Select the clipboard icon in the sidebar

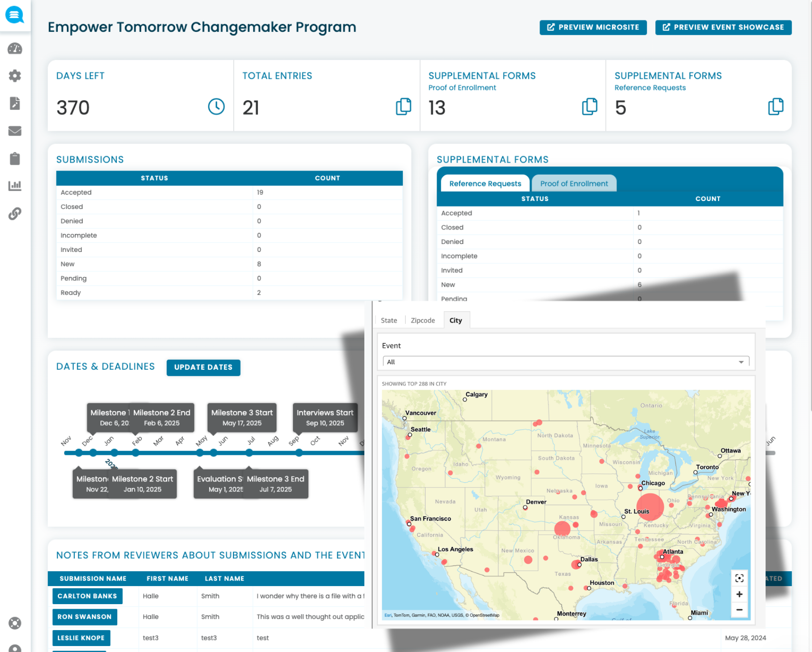[15, 158]
